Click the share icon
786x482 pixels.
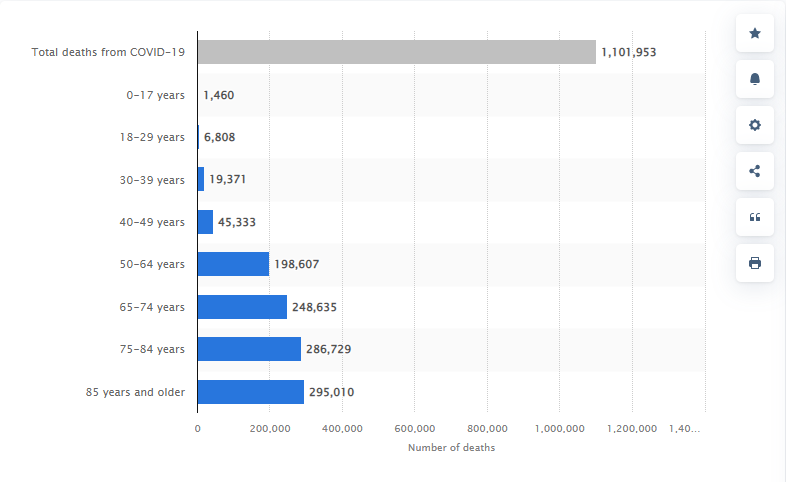(755, 171)
